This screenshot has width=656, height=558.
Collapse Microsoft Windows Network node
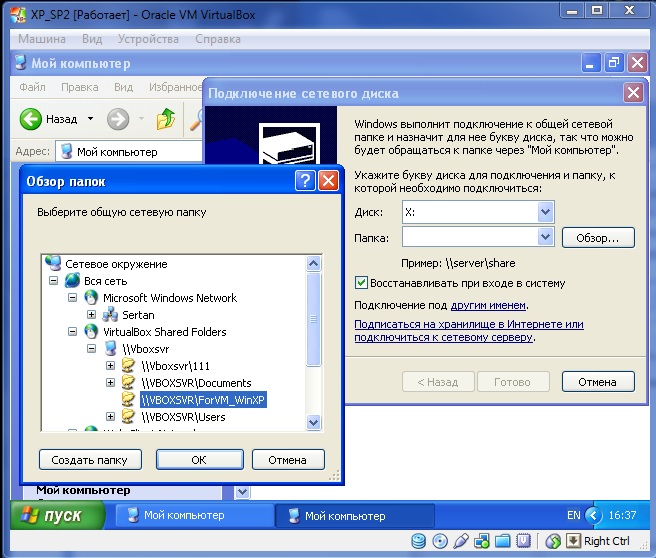tap(72, 297)
